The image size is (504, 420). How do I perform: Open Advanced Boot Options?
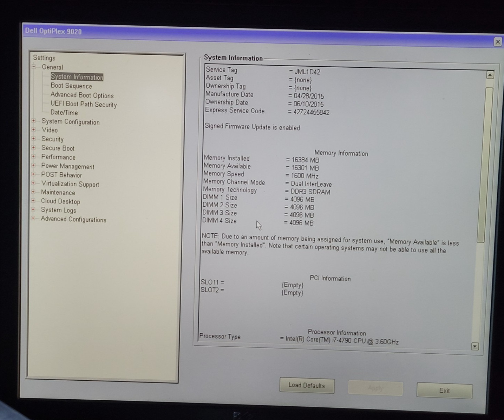coord(82,95)
